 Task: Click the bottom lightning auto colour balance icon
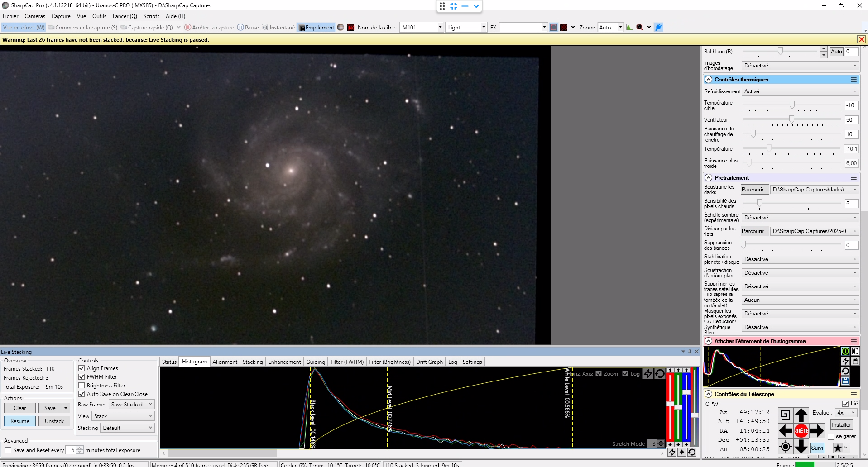point(672,452)
